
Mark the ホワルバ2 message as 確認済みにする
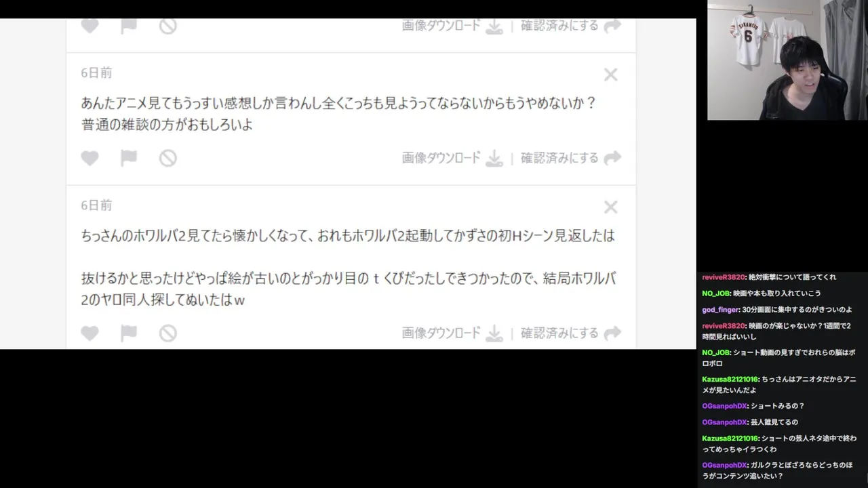(559, 333)
